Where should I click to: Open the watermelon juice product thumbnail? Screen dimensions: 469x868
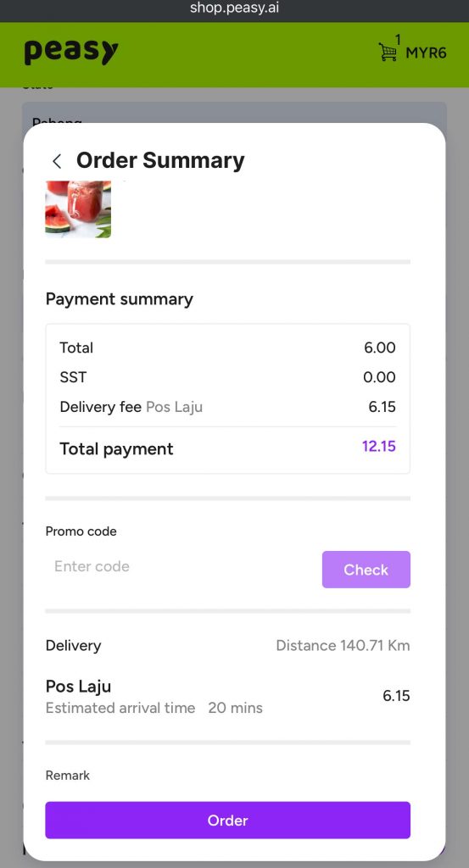(78, 209)
